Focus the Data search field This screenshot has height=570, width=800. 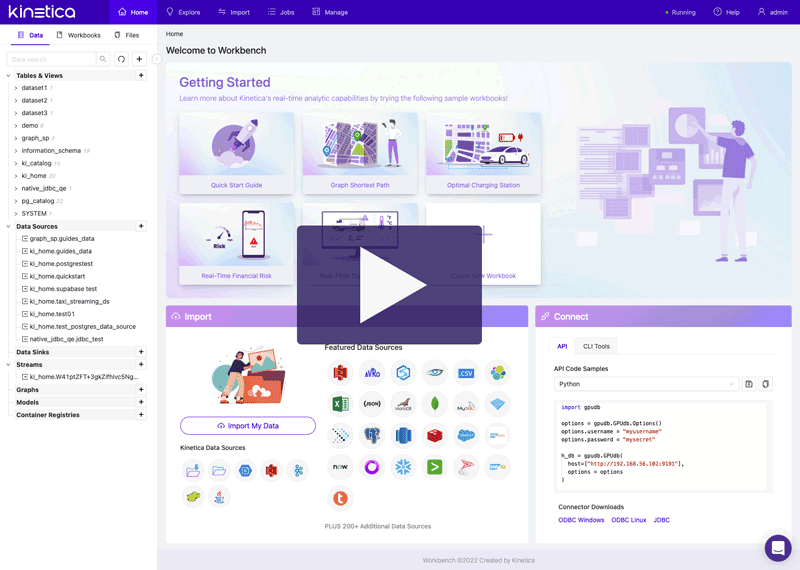pyautogui.click(x=51, y=59)
